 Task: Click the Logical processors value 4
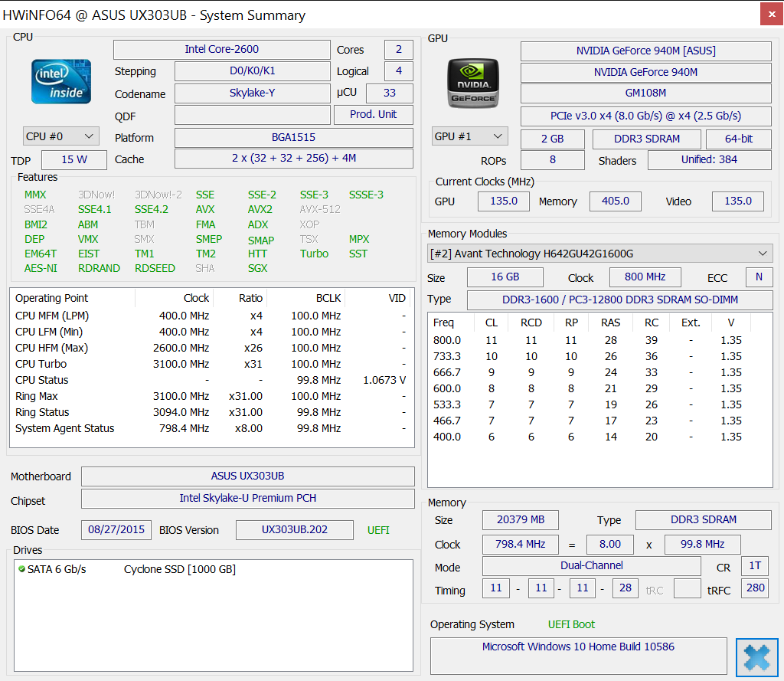click(x=398, y=71)
